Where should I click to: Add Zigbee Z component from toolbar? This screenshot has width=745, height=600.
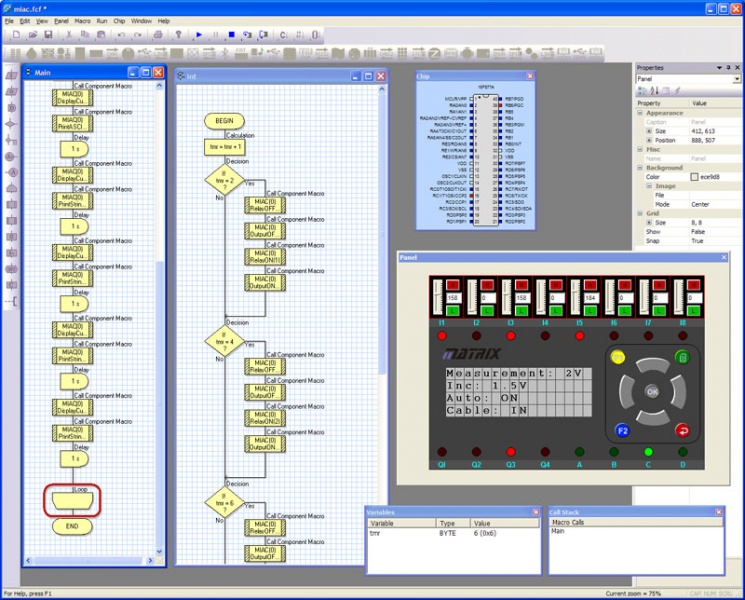[x=434, y=54]
